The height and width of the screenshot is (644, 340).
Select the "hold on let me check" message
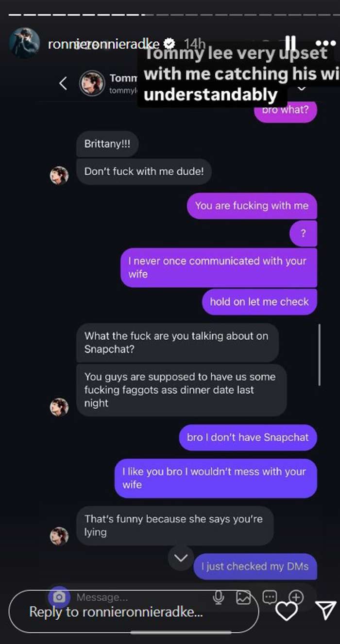259,302
